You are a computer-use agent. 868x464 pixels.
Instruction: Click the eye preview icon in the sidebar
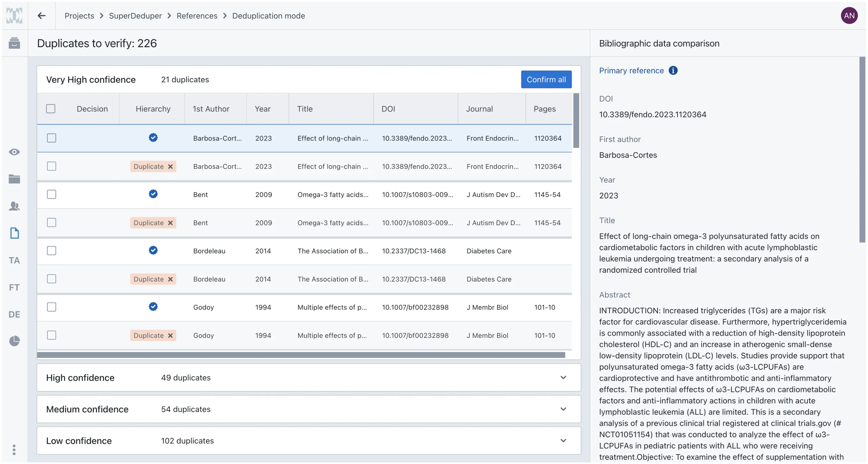click(14, 152)
